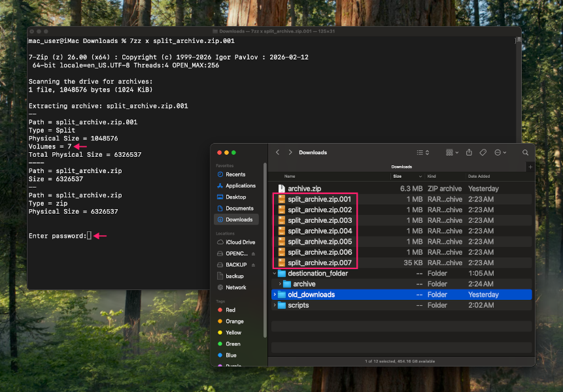Click the Finder search magnifier icon

click(525, 152)
